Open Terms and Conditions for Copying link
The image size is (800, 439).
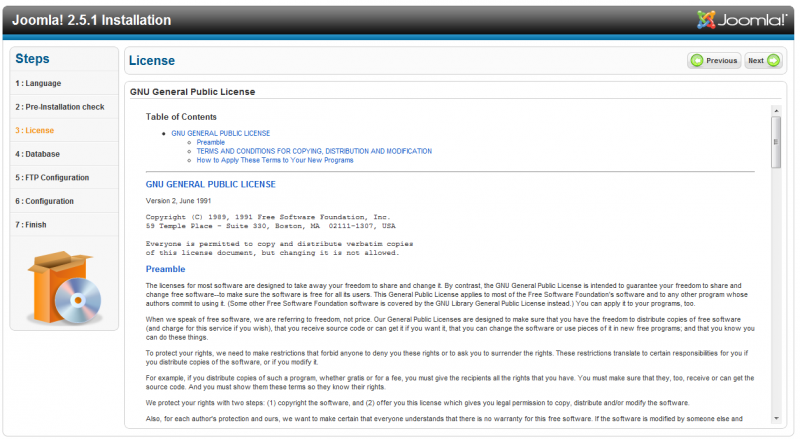[x=314, y=151]
